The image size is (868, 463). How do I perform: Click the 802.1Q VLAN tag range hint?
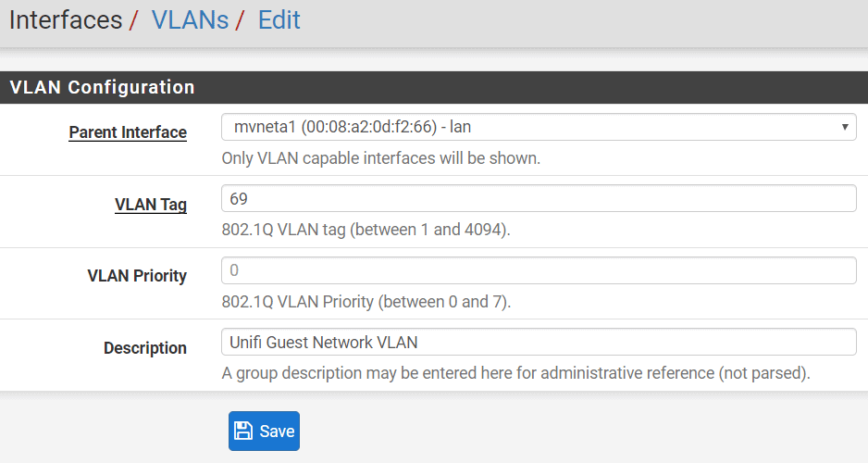point(366,230)
